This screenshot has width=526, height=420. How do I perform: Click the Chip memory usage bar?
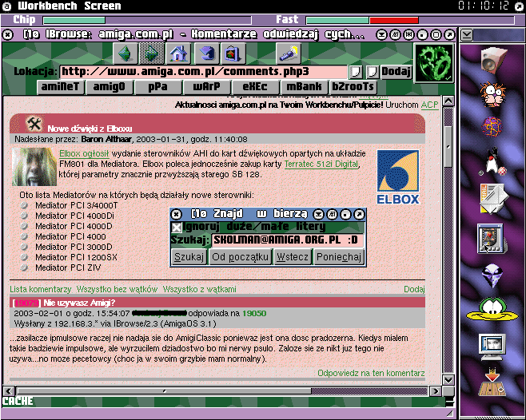pyautogui.click(x=147, y=20)
